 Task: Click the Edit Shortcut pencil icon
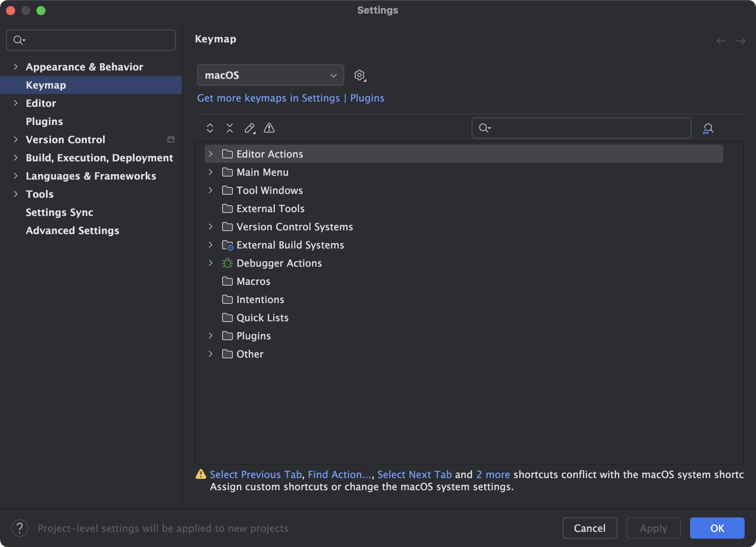pyautogui.click(x=249, y=128)
